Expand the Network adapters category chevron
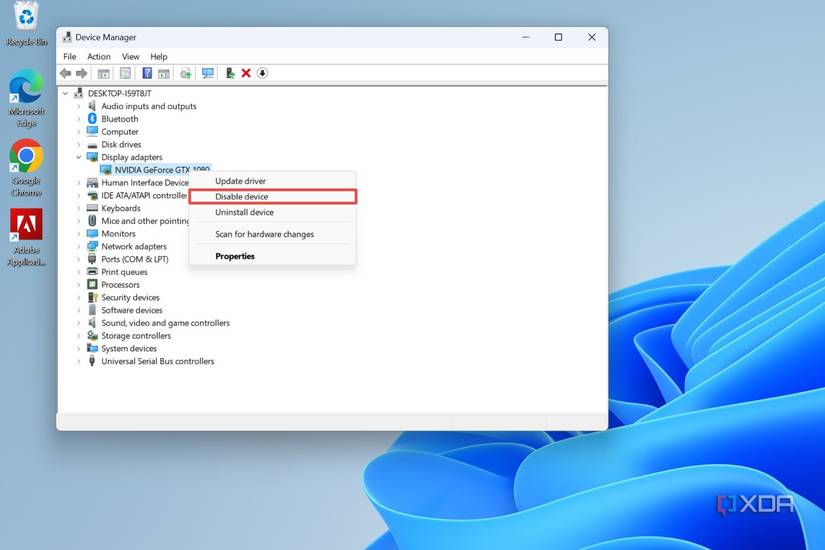Screen dimensions: 825x550 pyautogui.click(x=78, y=246)
